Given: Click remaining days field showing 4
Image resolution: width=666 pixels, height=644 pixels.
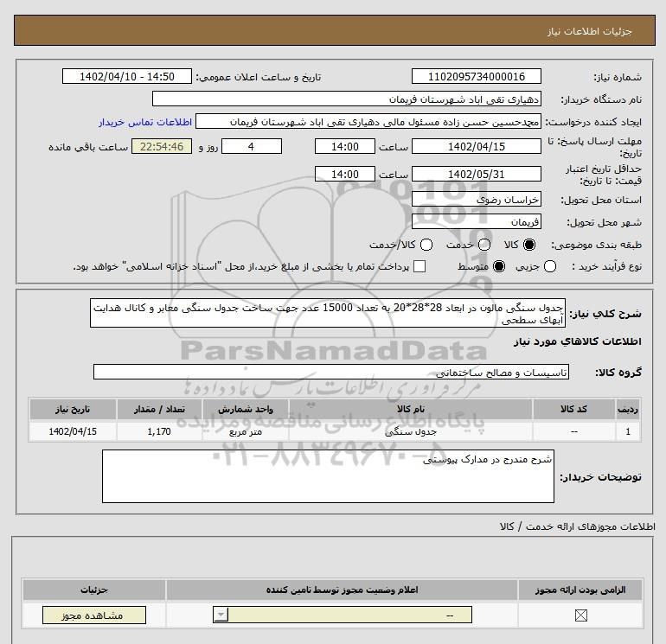Looking at the screenshot, I should [x=252, y=146].
